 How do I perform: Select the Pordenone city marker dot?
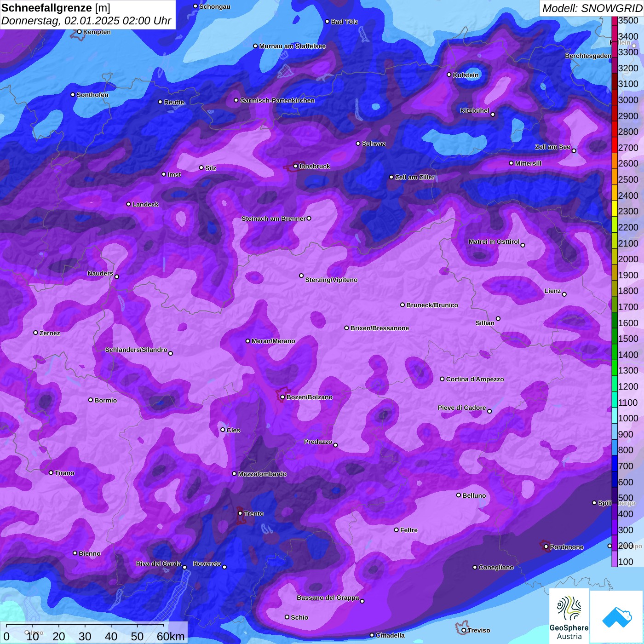[x=546, y=547]
